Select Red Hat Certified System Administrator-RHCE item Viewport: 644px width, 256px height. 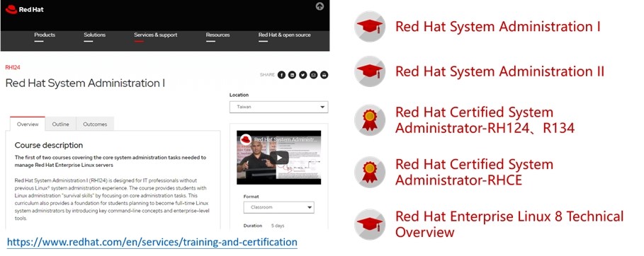(x=475, y=172)
